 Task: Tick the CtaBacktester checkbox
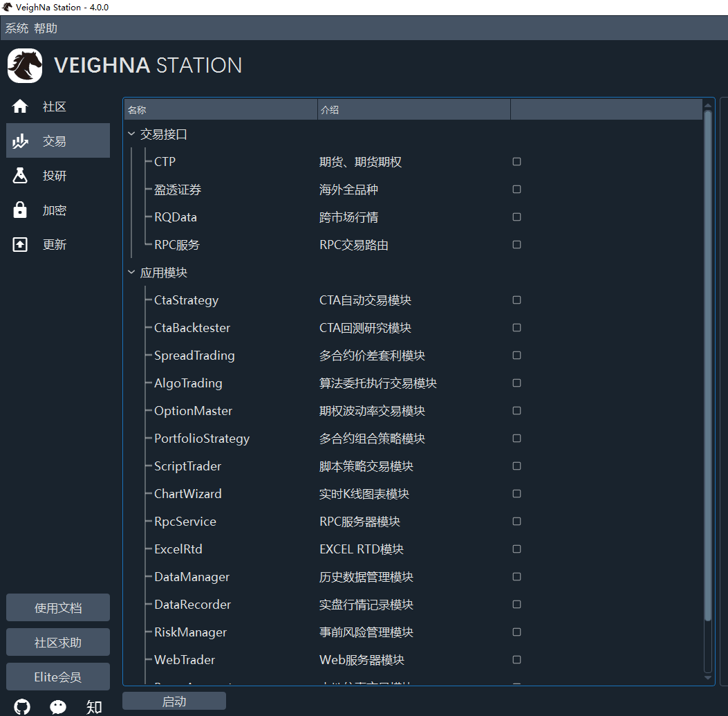516,328
